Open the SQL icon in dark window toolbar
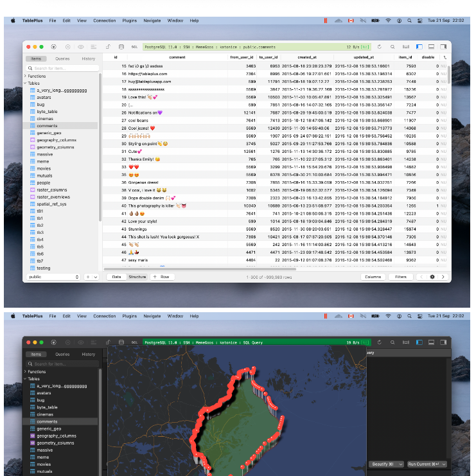The width and height of the screenshot is (476, 476). coord(134,343)
